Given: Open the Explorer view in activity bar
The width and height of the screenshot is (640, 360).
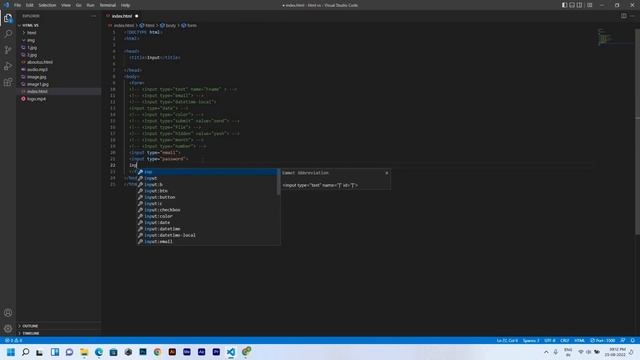Looking at the screenshot, I should (8, 18).
